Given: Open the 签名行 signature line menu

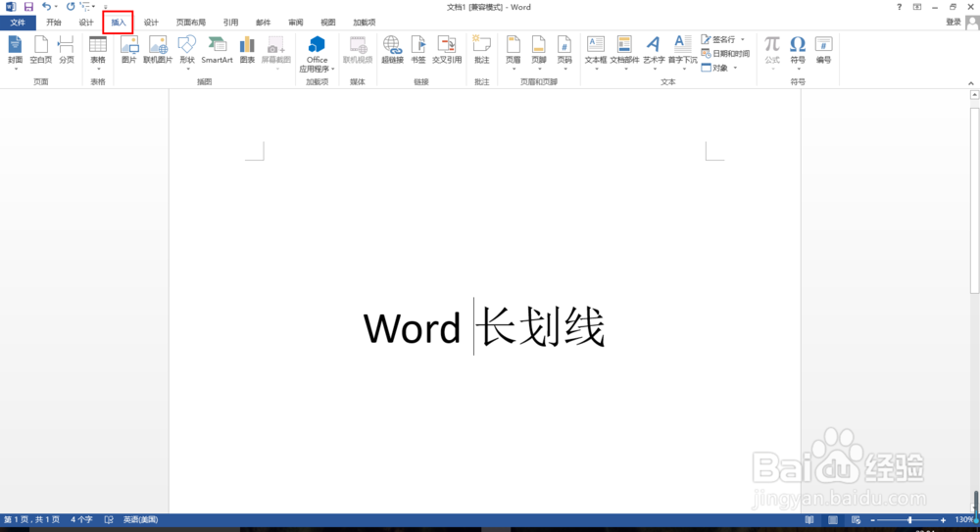Looking at the screenshot, I should [x=743, y=39].
